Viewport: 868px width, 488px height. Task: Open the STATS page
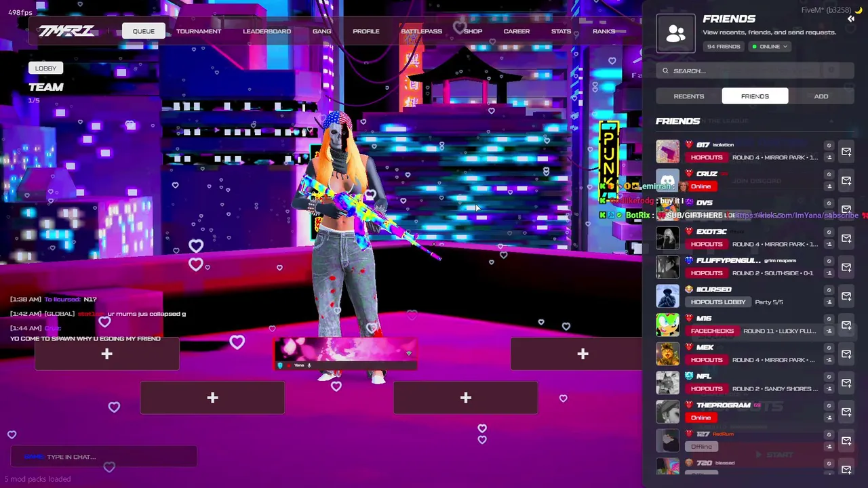[561, 31]
